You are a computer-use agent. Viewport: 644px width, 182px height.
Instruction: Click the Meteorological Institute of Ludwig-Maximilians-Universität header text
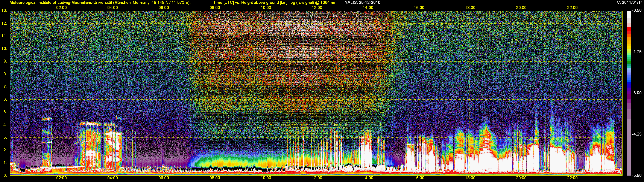point(100,3)
